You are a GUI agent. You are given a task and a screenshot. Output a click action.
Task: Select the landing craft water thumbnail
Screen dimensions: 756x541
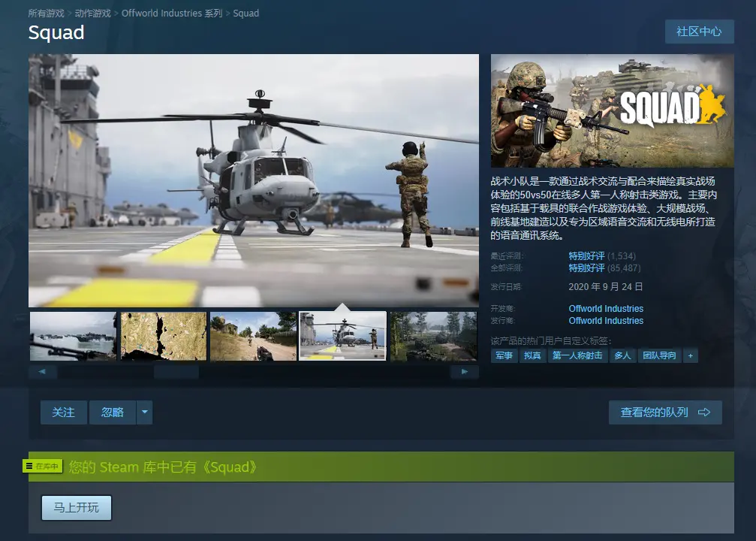tap(74, 336)
